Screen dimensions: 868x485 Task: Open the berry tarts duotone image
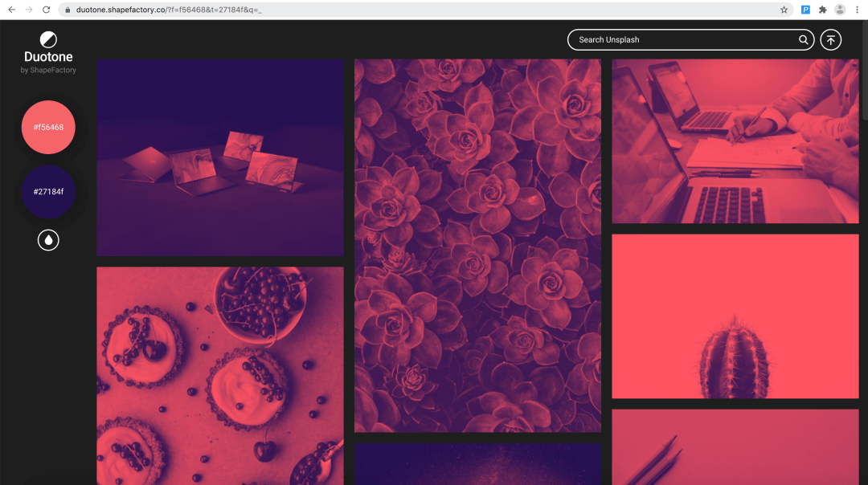click(x=219, y=375)
